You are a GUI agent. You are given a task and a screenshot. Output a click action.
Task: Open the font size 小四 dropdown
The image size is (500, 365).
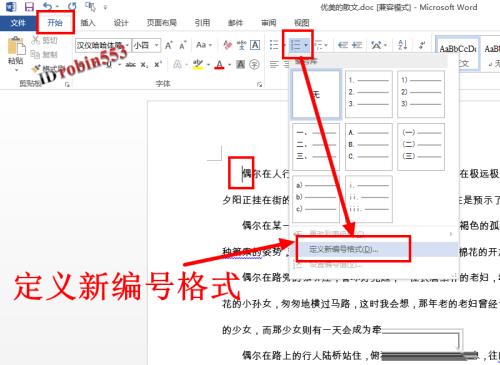(x=157, y=45)
